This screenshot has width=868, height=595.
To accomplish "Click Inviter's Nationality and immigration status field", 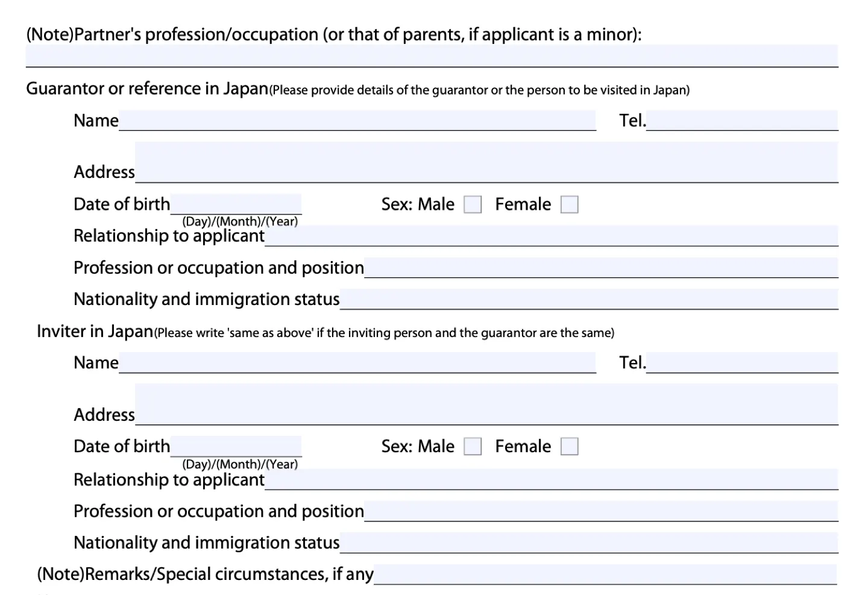I will 589,543.
